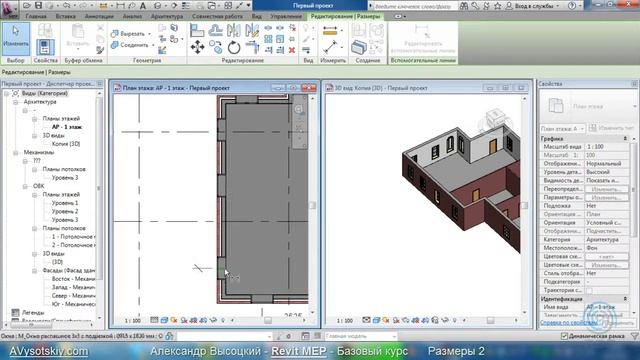Click Изменить button for Цветовые схе... row
Screen dimensions: 640x360
(x=607, y=265)
